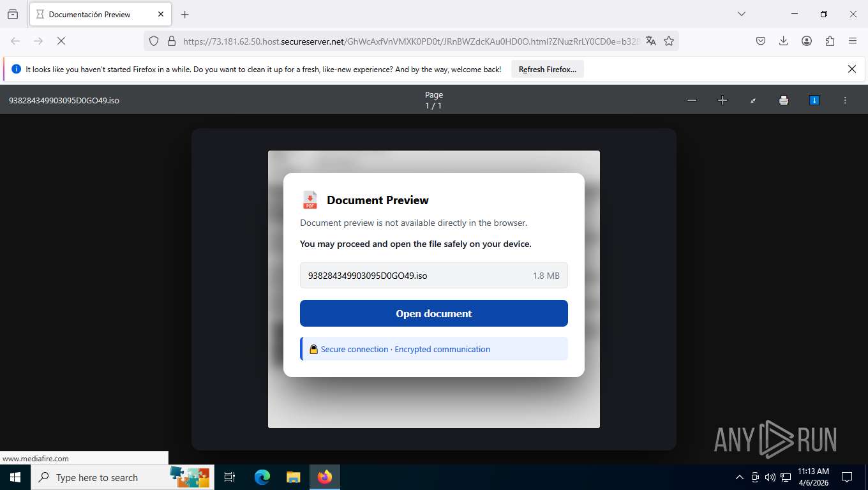
Task: Zoom in the PDF viewer
Action: [x=722, y=100]
